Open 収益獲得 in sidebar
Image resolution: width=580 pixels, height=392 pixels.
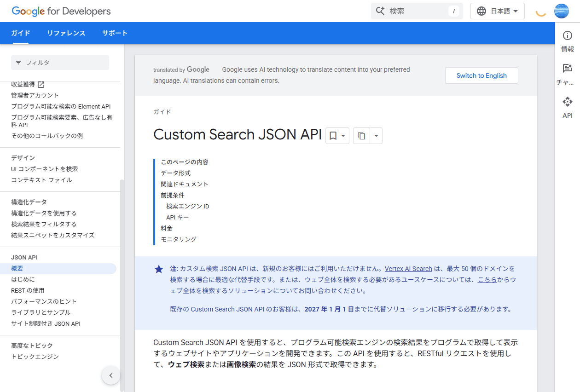[x=23, y=84]
